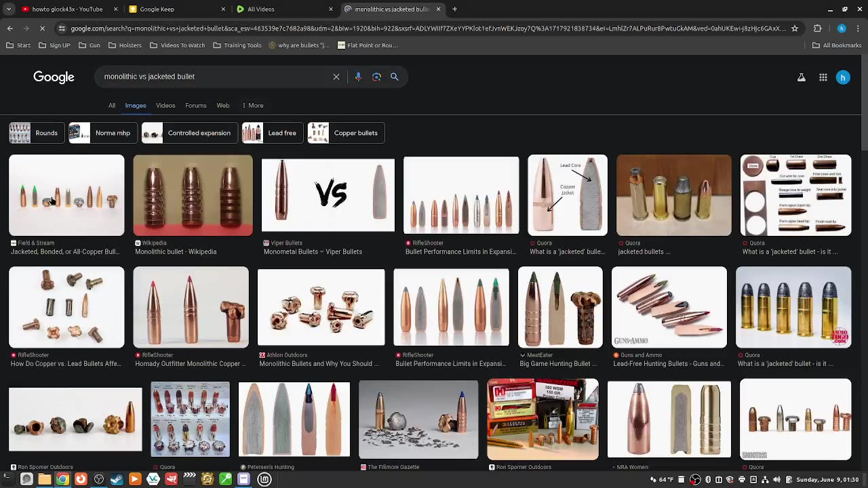Open the clock showing Sunday, June 9
Image resolution: width=868 pixels, height=488 pixels.
(x=829, y=480)
